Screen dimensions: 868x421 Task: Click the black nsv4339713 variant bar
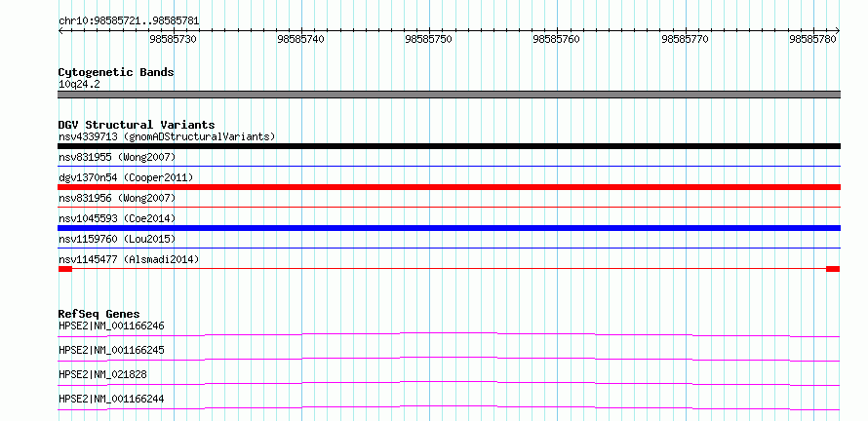pyautogui.click(x=449, y=146)
